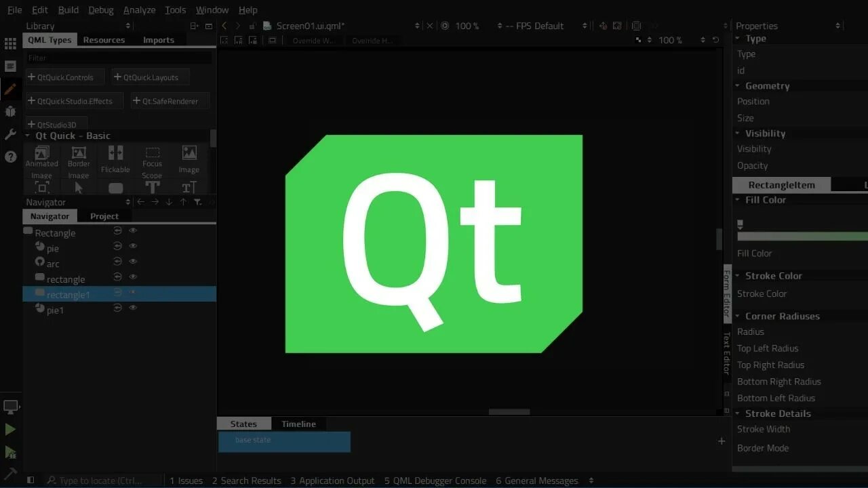Start debugging with the play-bug icon
Screen dimensions: 868x488
10,451
